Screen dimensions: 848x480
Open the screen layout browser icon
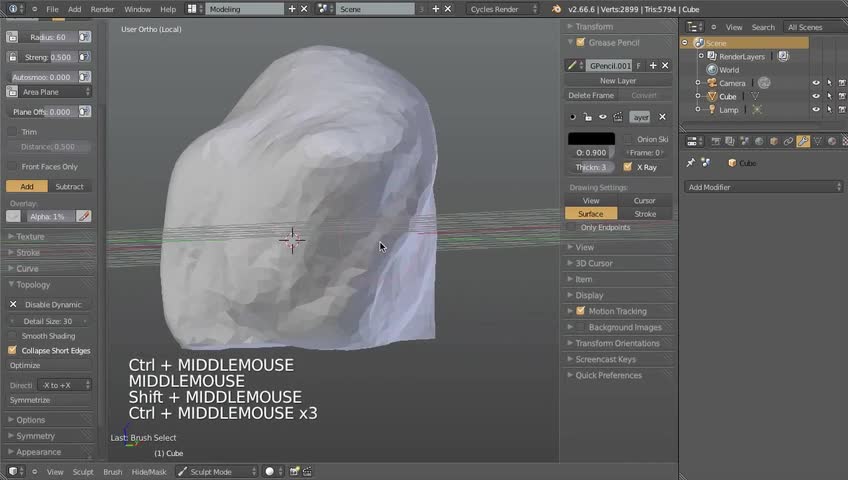[194, 9]
